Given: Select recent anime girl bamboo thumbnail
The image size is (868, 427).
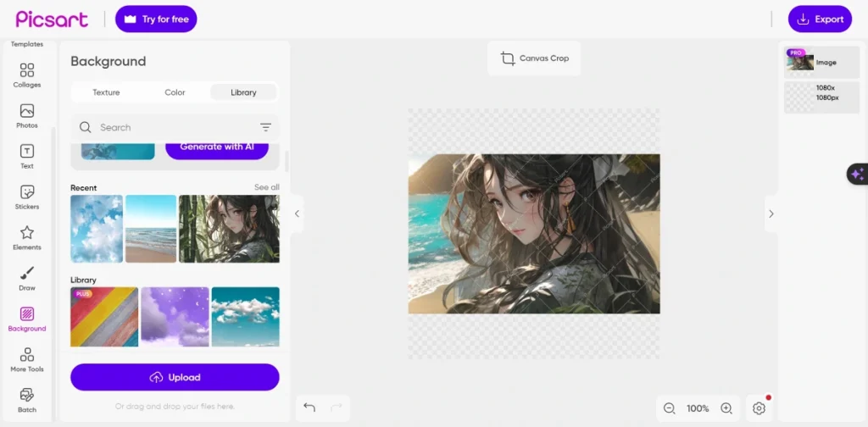Looking at the screenshot, I should tap(229, 229).
